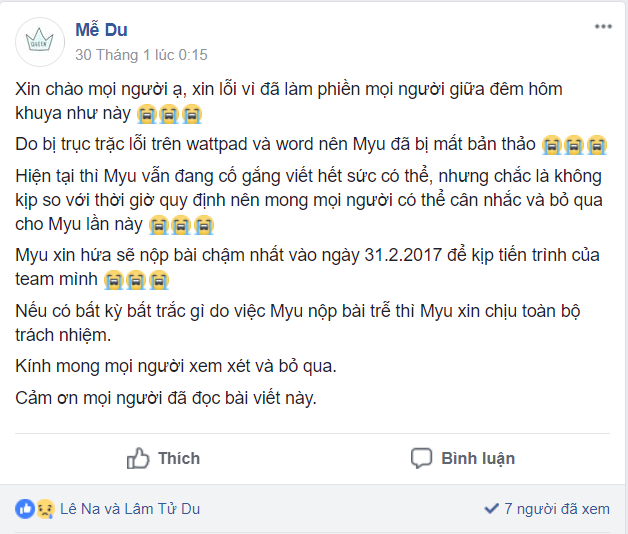The image size is (628, 534).
Task: Like the post using Thích
Action: [x=163, y=458]
